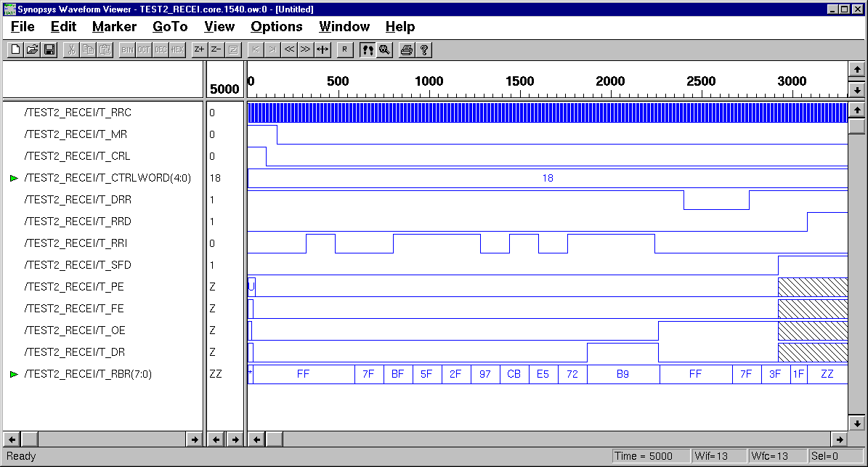Print waveform using the printer icon
The height and width of the screenshot is (467, 868).
407,50
